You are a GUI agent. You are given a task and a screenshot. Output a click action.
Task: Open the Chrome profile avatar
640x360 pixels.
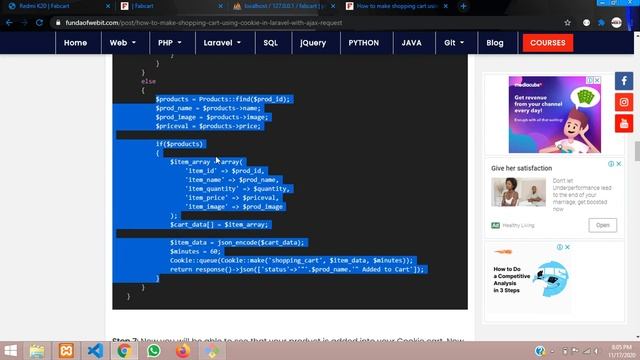tap(616, 23)
